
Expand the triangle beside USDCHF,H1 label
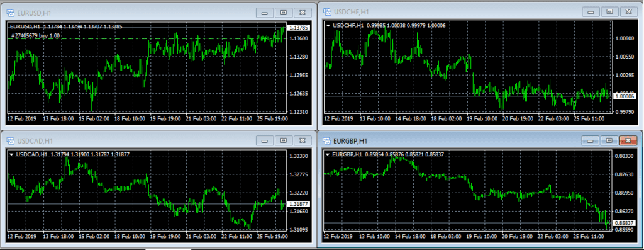point(328,25)
